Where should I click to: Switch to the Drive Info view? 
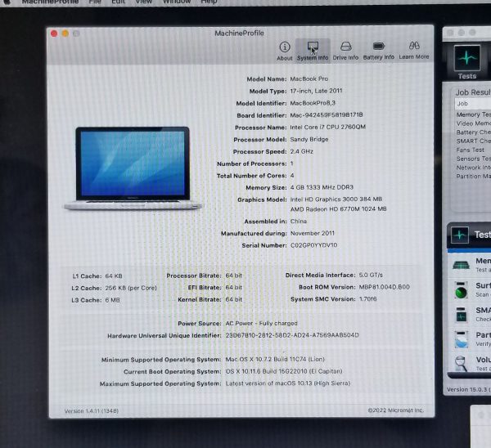pyautogui.click(x=345, y=49)
